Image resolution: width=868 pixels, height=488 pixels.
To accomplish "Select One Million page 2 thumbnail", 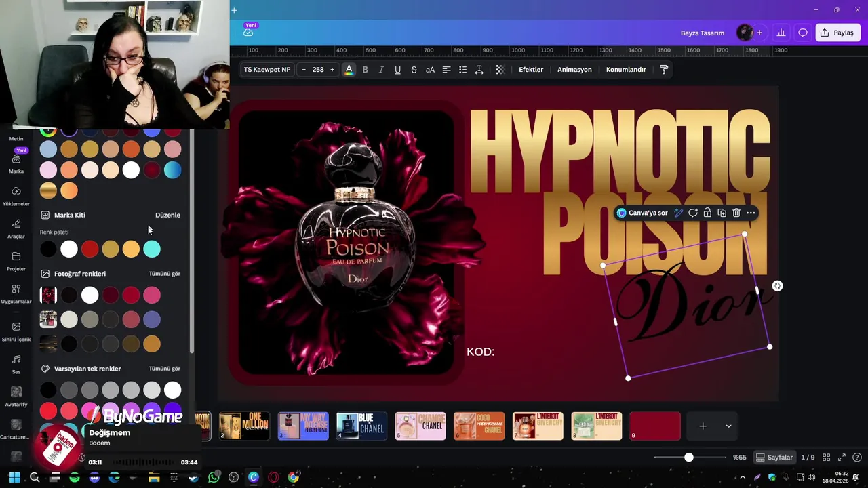I will (245, 426).
